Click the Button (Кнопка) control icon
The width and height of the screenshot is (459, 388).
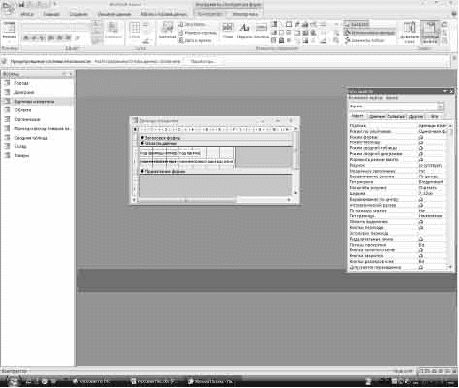261,29
